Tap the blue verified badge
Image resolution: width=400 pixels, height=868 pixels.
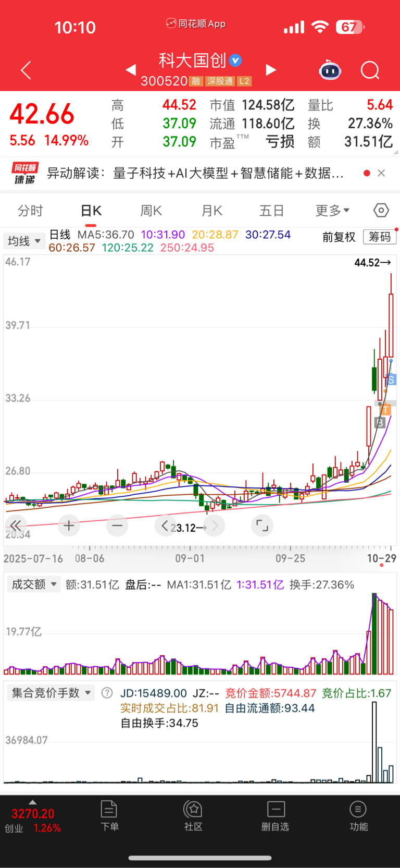click(x=236, y=60)
